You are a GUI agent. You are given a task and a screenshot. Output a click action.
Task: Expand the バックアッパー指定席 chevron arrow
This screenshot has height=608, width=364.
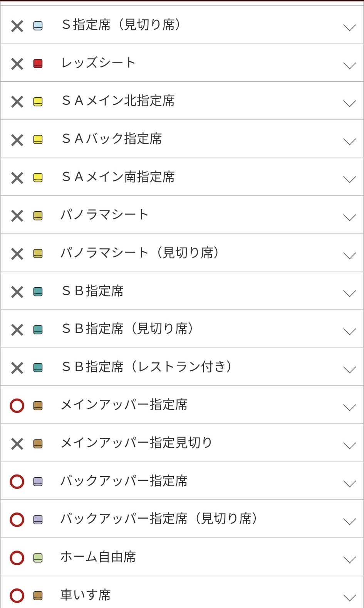pos(349,484)
